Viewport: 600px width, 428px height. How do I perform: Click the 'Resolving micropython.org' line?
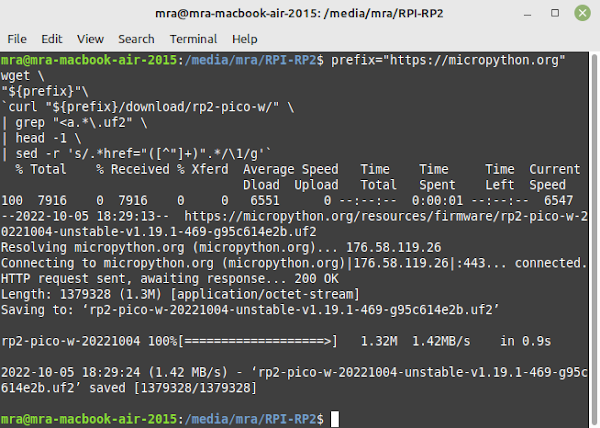coord(221,248)
